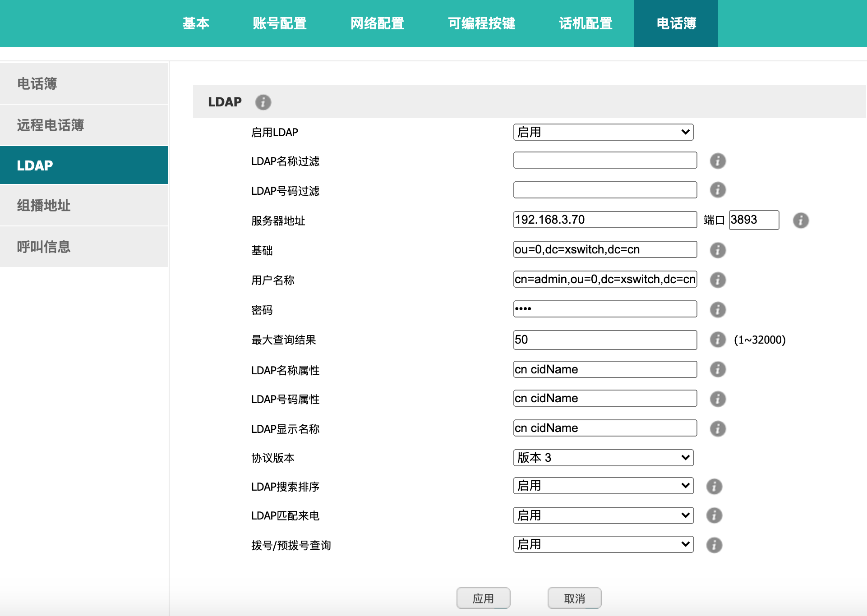The width and height of the screenshot is (867, 616).
Task: Click info icon for LDAP显示名称
Action: click(718, 429)
